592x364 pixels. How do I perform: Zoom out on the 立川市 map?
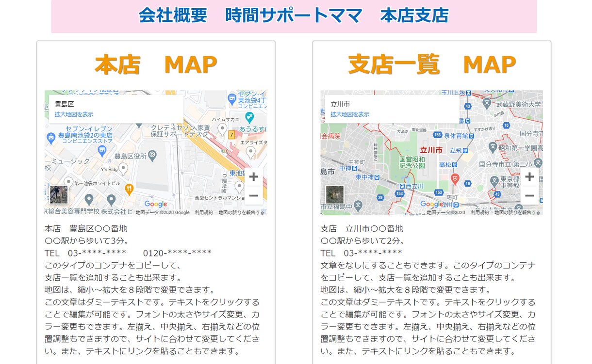coord(529,196)
